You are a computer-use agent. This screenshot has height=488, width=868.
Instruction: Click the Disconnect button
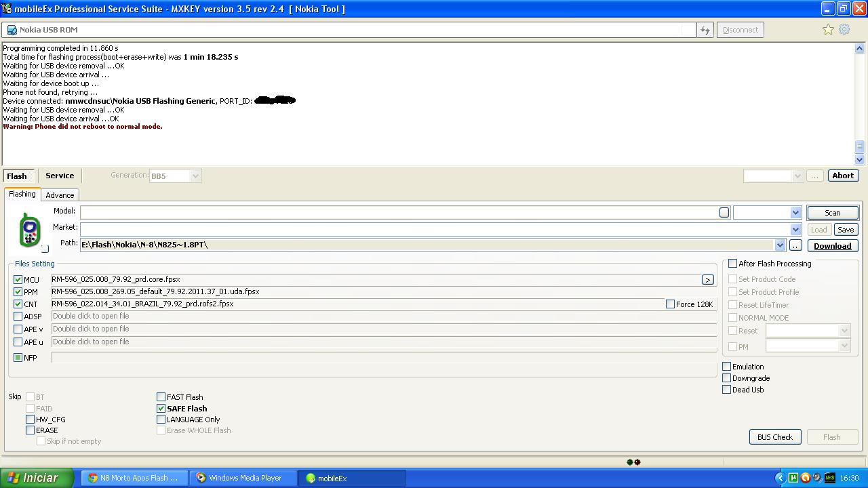tap(740, 30)
